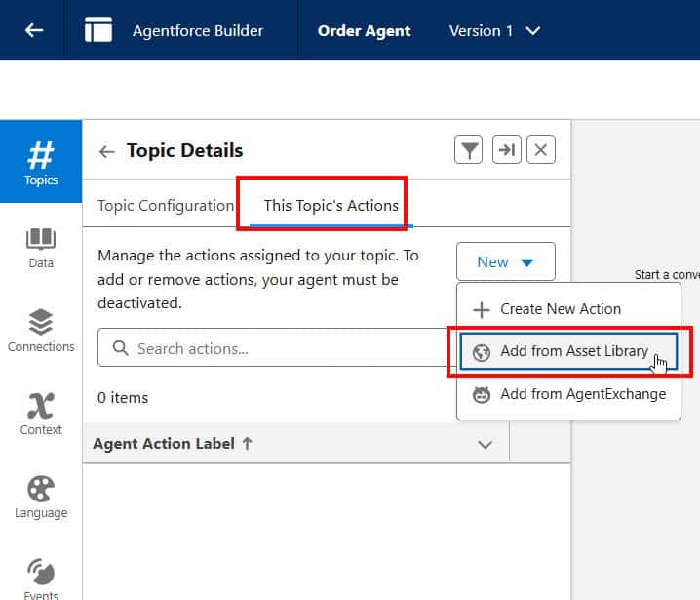Expand the Version 1 dropdown

(x=494, y=31)
